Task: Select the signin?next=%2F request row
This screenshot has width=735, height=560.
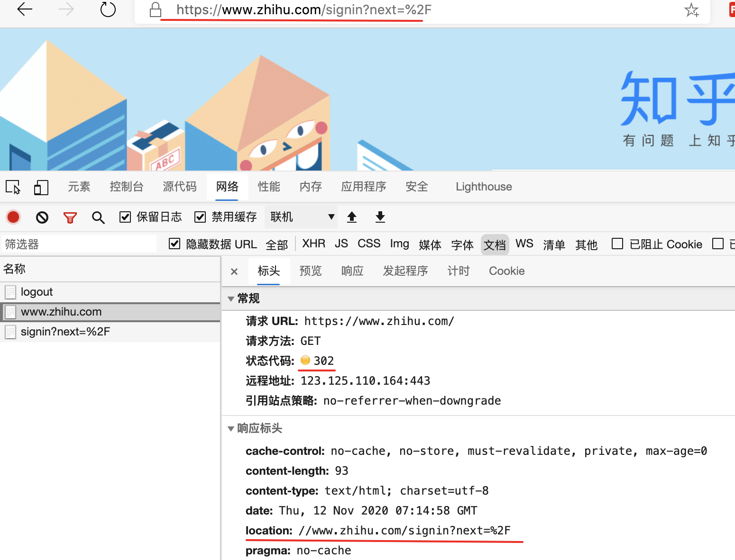Action: (x=110, y=332)
